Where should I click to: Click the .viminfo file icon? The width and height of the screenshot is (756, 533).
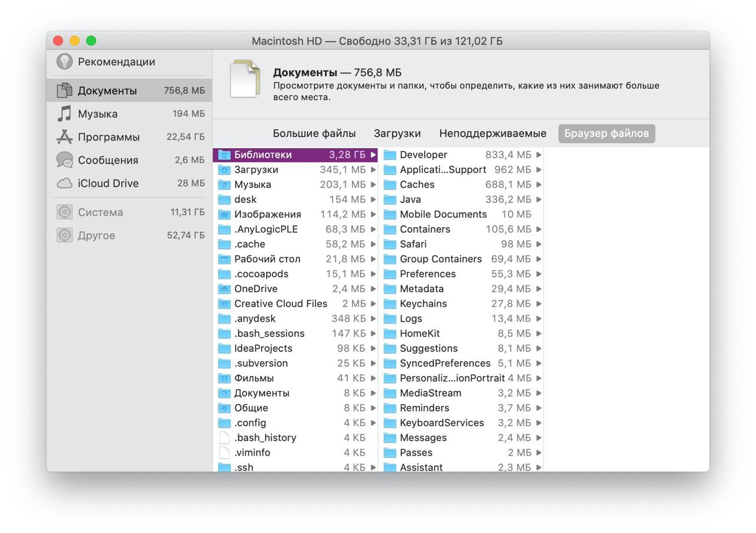(224, 453)
